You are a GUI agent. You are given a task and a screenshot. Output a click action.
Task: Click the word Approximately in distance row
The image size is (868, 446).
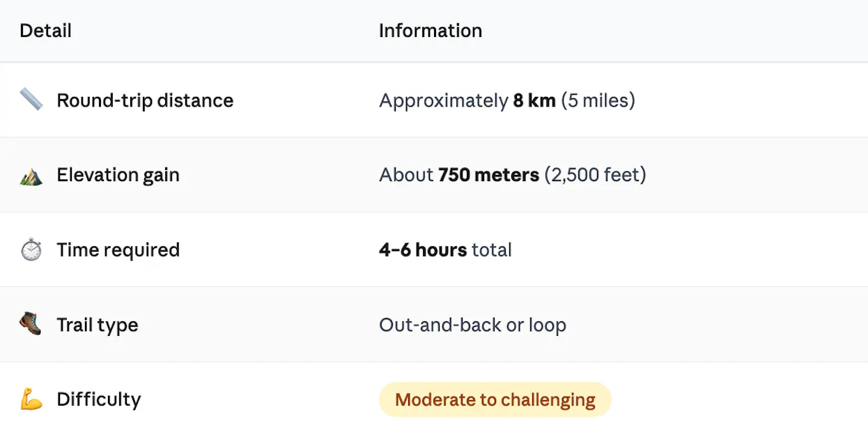(443, 100)
